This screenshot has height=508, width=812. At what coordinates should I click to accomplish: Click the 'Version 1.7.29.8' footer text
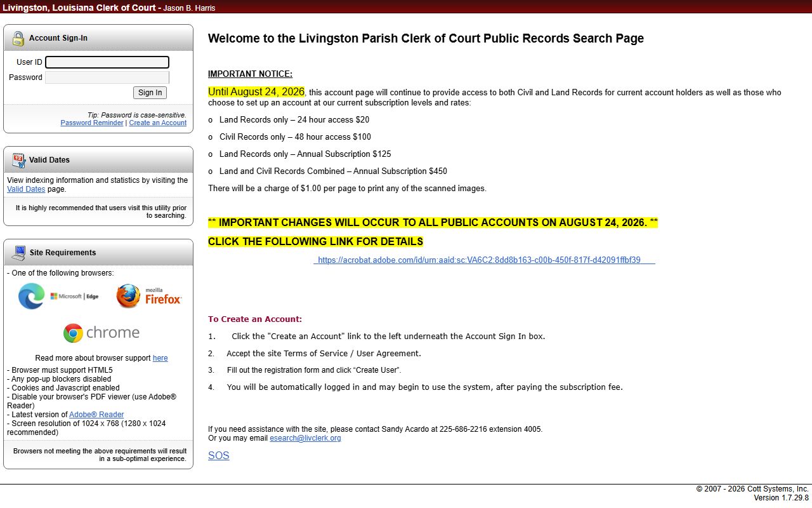[781, 498]
